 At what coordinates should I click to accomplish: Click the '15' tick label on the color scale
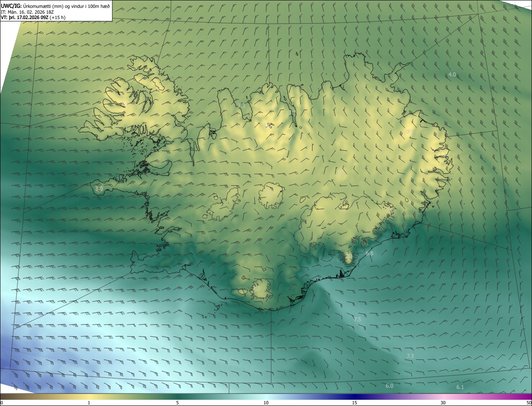point(355,403)
